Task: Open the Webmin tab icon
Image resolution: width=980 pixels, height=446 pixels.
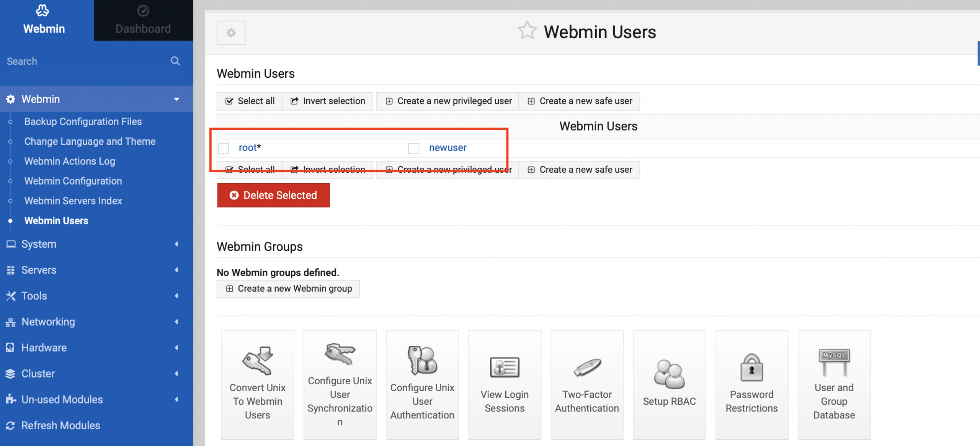Action: pos(42,10)
